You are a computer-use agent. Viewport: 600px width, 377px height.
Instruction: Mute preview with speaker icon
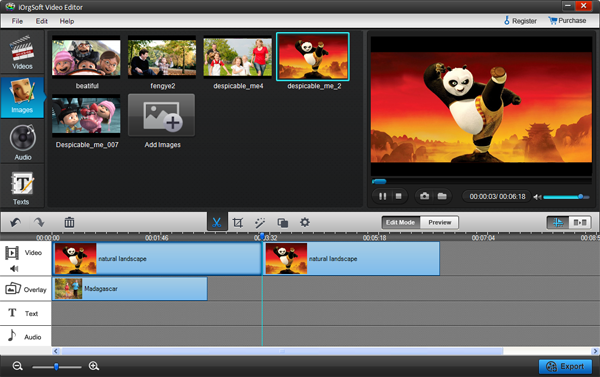click(x=537, y=197)
